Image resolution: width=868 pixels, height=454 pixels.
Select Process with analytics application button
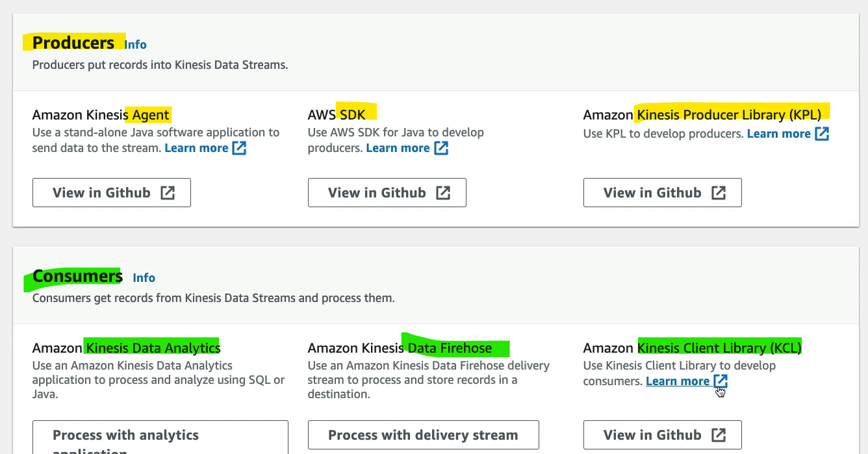[x=160, y=437]
